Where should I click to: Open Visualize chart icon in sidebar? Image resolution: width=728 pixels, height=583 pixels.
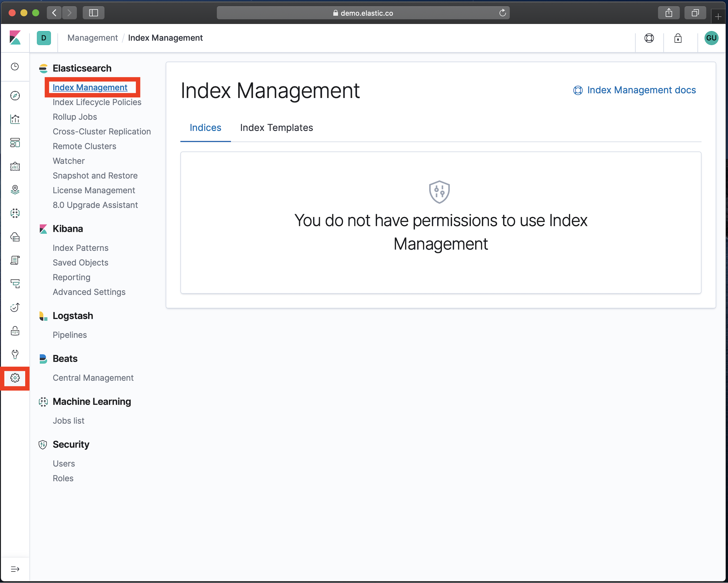coord(15,119)
